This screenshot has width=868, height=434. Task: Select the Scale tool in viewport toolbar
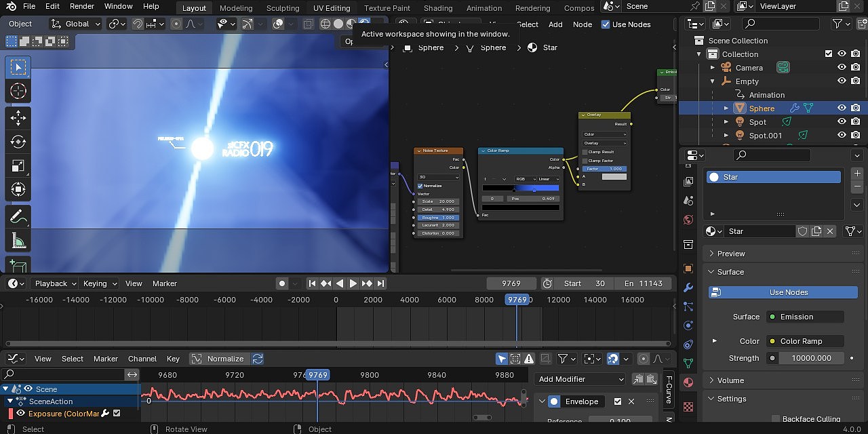point(18,165)
